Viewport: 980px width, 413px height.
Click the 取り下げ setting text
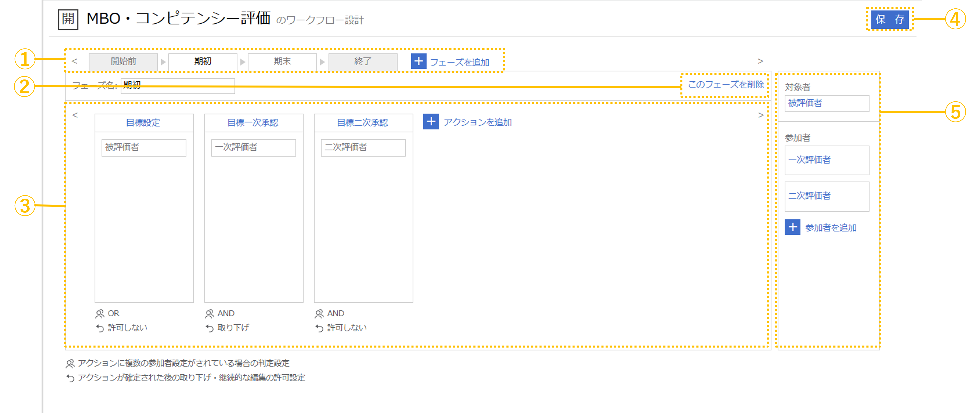pyautogui.click(x=233, y=328)
